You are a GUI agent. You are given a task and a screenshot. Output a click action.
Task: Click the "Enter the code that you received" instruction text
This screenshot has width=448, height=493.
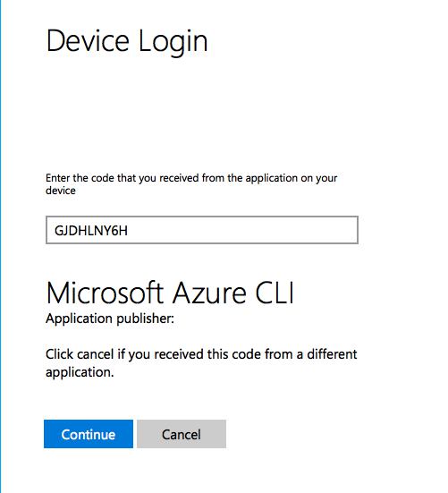click(x=191, y=184)
